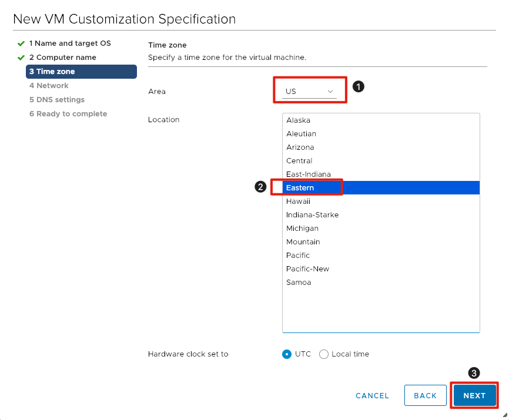Select Local time hardware clock option
The height and width of the screenshot is (420, 509).
pos(324,354)
